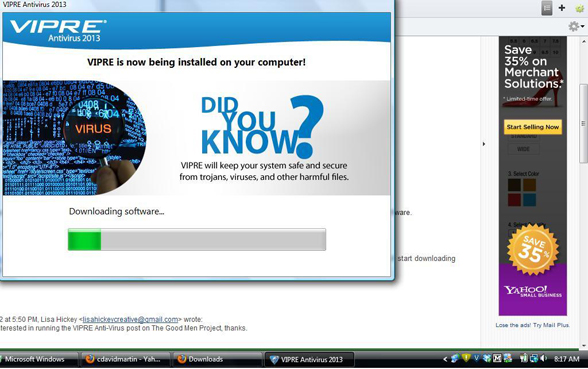Click the yellow security shield tray icon

(x=466, y=358)
